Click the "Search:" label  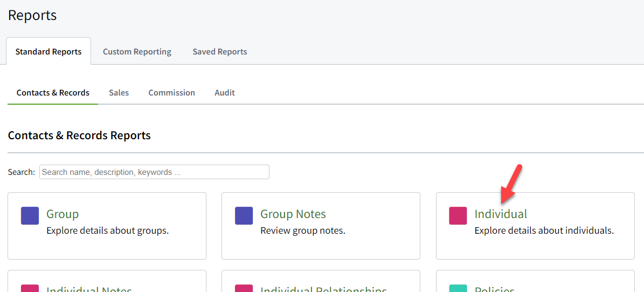[x=22, y=172]
